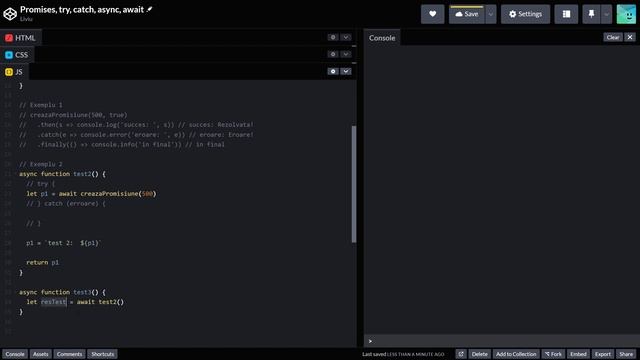Save the pen
Image resolution: width=640 pixels, height=360 pixels.
[466, 14]
